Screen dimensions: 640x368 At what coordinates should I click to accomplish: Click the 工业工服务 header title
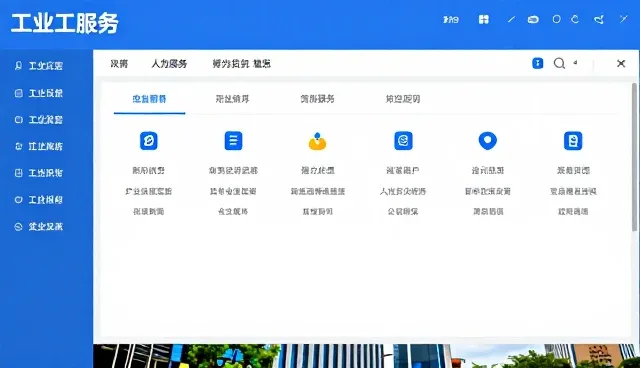[x=65, y=23]
